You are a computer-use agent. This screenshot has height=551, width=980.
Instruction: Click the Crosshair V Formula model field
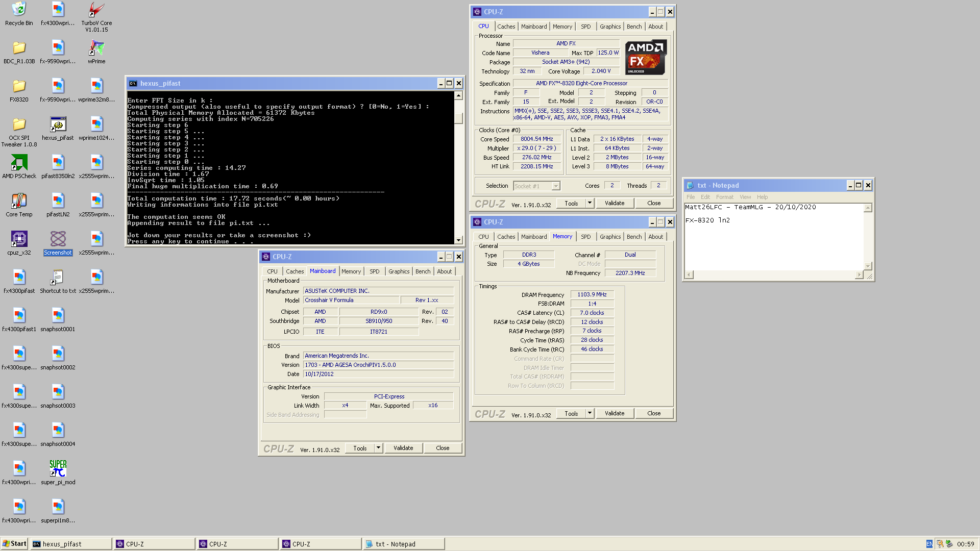[x=351, y=300]
